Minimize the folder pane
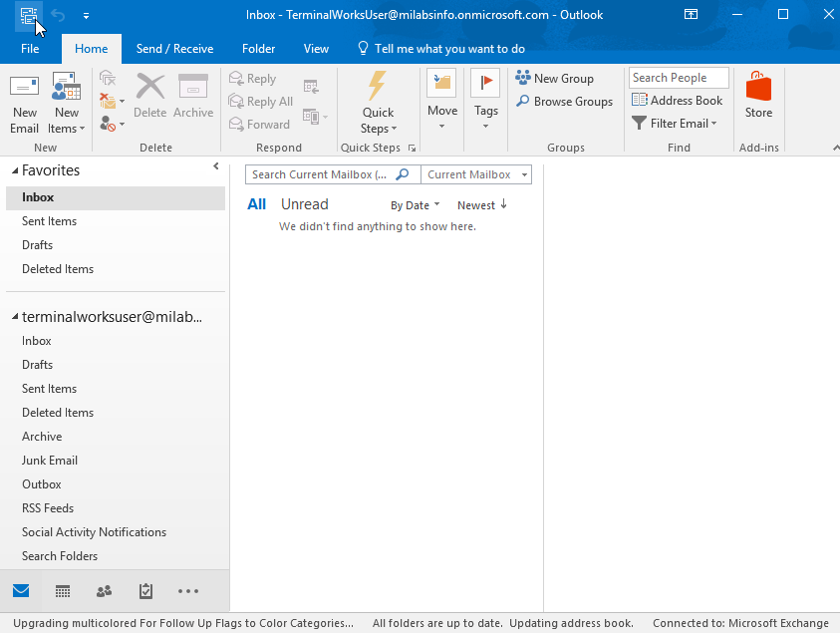 point(216,166)
